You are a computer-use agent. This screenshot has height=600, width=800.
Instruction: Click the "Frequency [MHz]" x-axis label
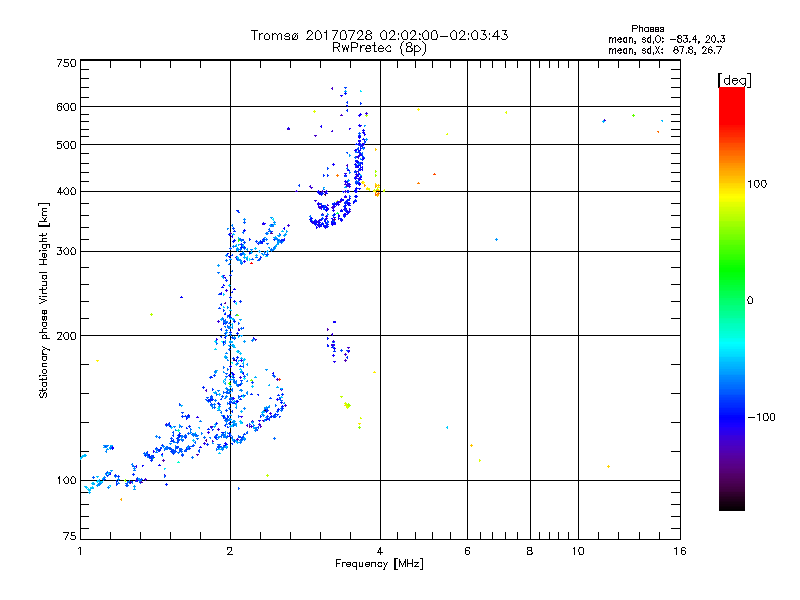[379, 564]
